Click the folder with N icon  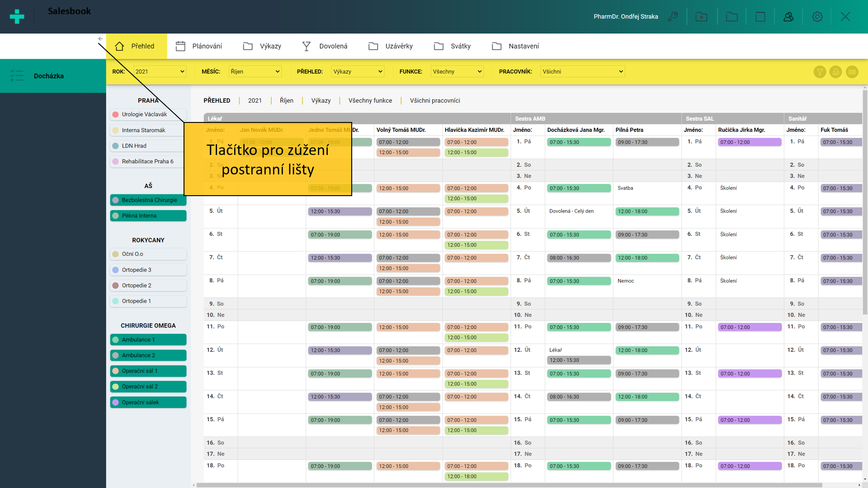click(701, 17)
